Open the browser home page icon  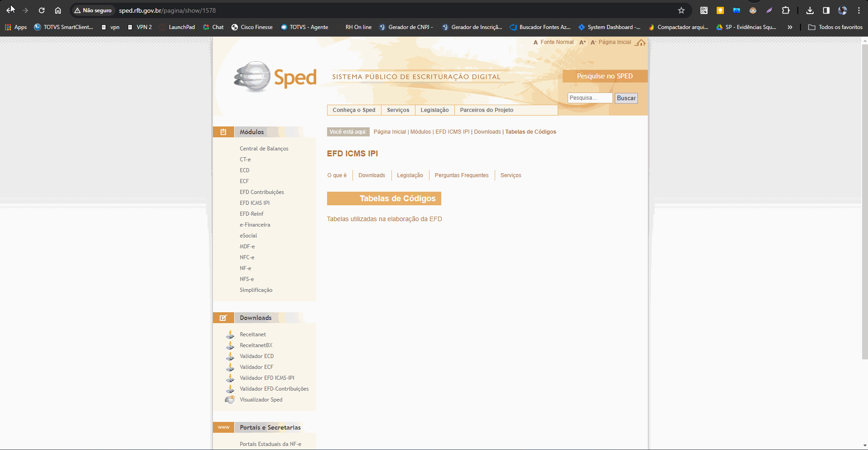coord(58,10)
